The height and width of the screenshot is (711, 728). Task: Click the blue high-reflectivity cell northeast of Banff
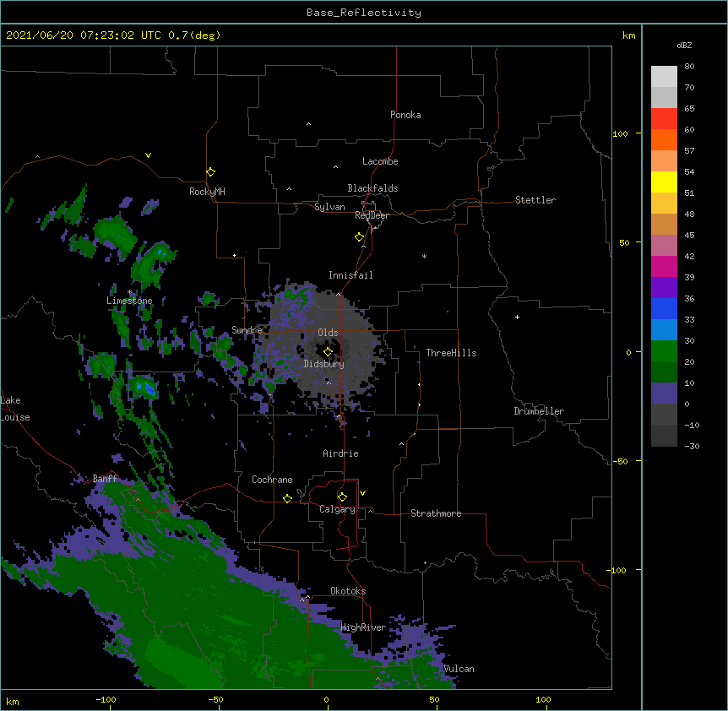coord(146,388)
